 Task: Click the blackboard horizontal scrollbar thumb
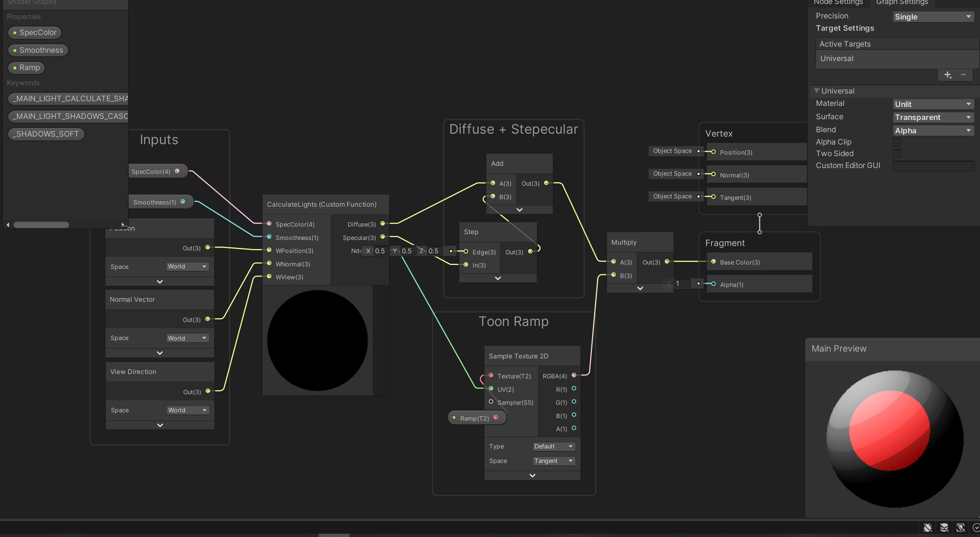(x=41, y=224)
